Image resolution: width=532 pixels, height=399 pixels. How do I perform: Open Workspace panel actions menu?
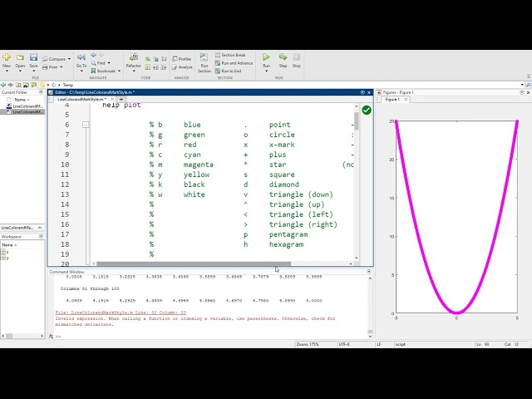[41, 236]
